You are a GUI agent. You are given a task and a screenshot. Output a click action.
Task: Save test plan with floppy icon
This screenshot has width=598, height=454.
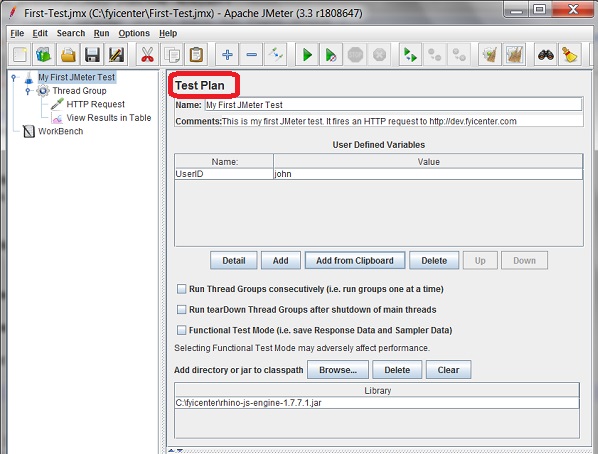click(x=92, y=55)
